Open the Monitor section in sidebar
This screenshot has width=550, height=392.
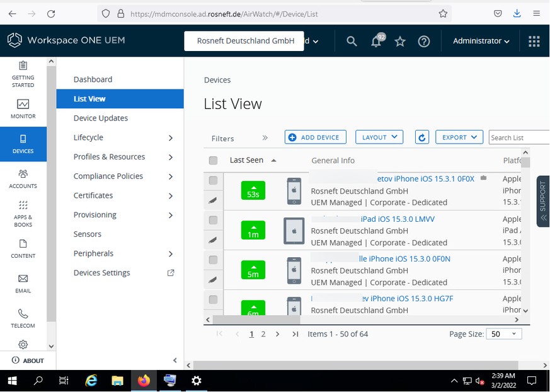pos(23,108)
